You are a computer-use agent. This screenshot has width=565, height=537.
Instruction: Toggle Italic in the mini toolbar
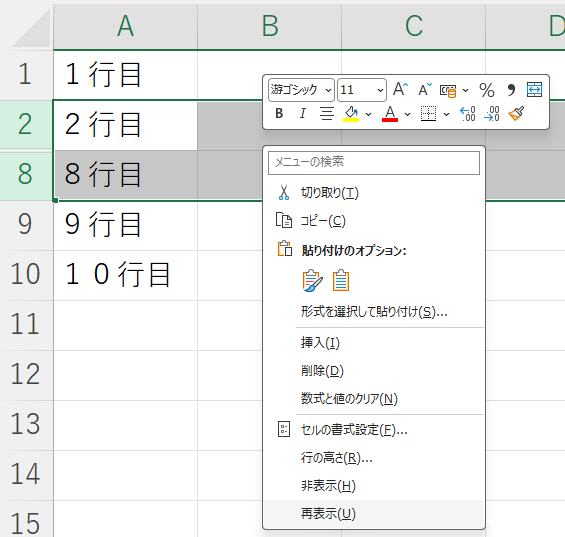point(302,114)
